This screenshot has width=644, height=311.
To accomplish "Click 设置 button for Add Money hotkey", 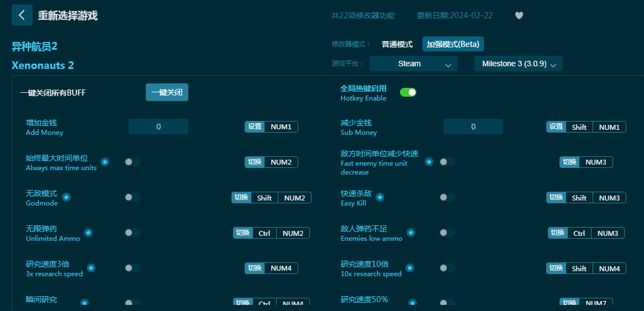I will tap(255, 127).
